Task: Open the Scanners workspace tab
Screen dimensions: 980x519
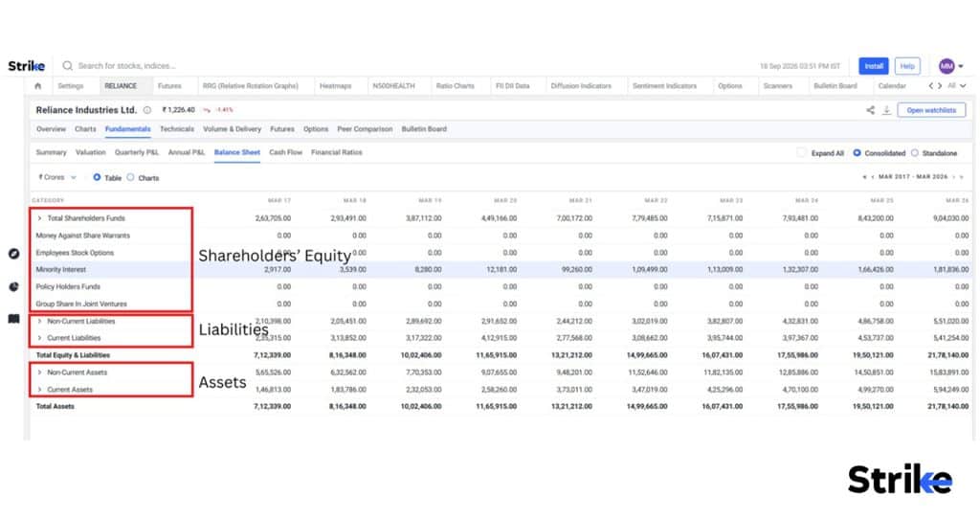Action: point(777,85)
